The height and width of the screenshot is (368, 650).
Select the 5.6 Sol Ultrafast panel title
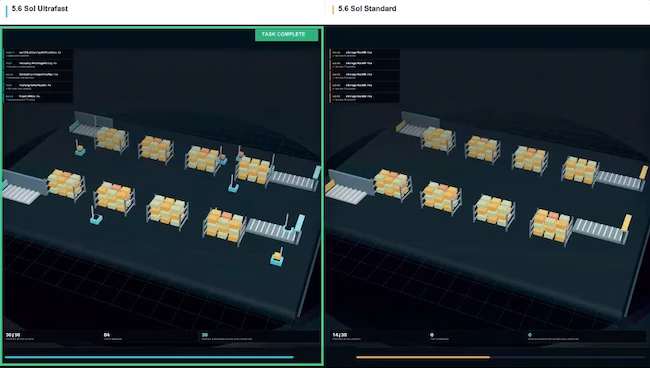coord(39,9)
